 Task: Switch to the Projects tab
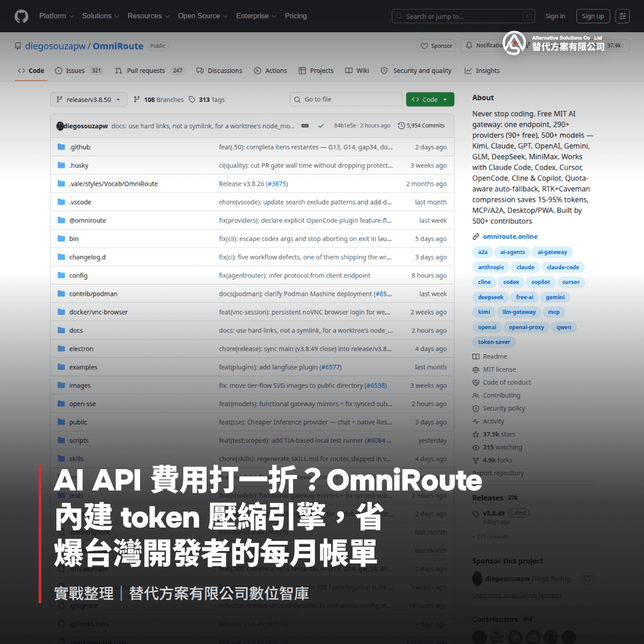[316, 71]
